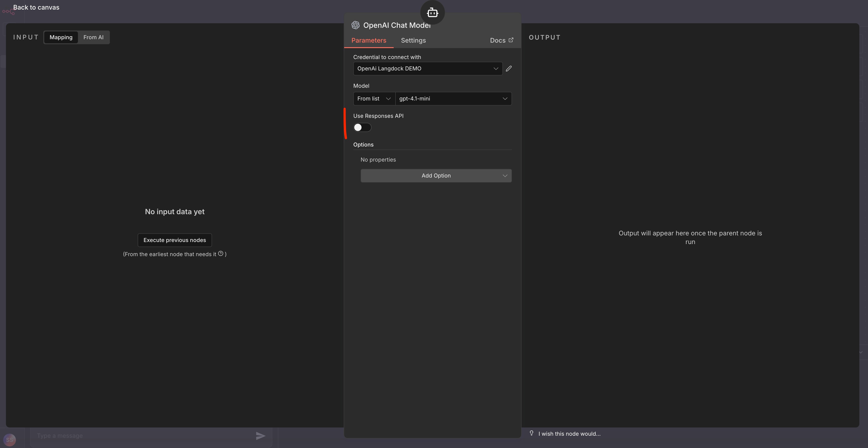Viewport: 868px width, 448px height.
Task: Open the Add Option dropdown
Action: [x=436, y=175]
